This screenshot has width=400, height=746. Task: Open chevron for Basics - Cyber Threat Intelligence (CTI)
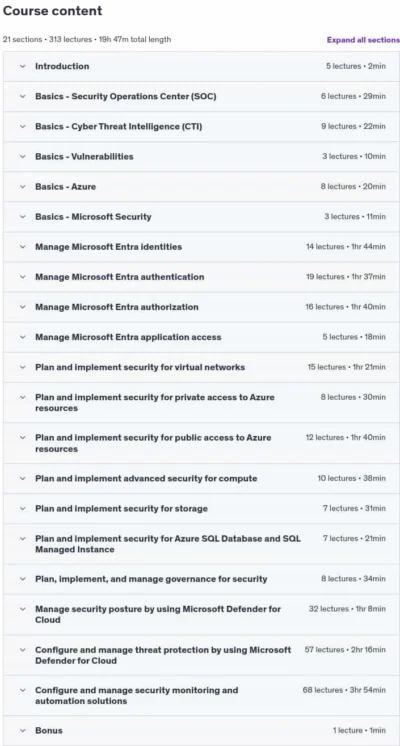coord(22,127)
